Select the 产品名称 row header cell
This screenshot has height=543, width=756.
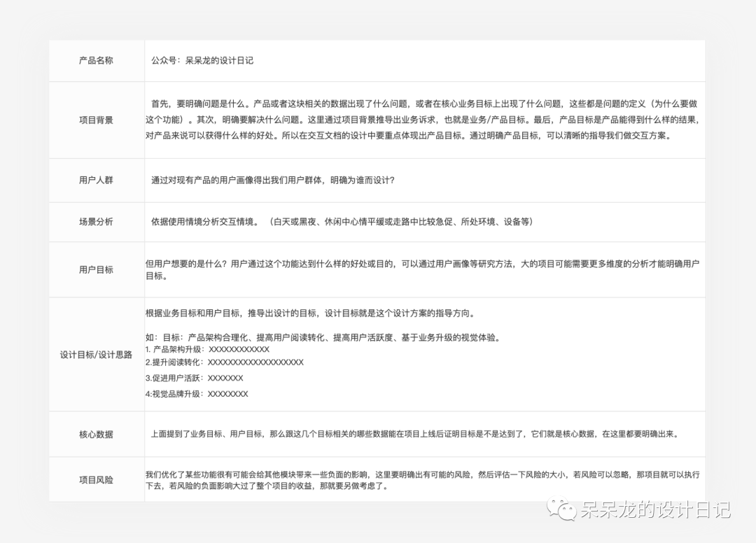[x=96, y=60]
